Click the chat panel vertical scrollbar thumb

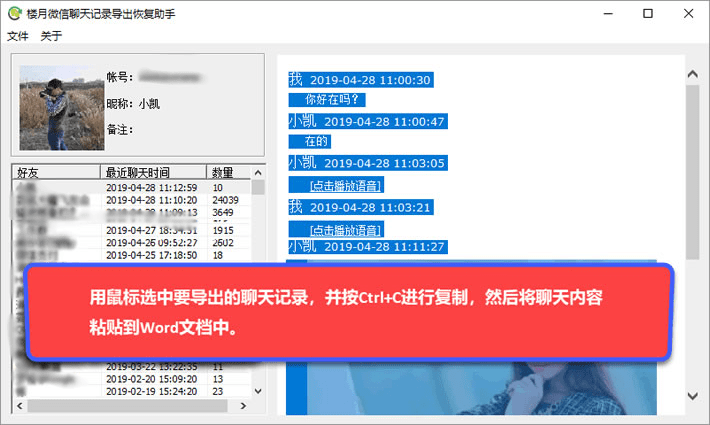click(x=692, y=172)
